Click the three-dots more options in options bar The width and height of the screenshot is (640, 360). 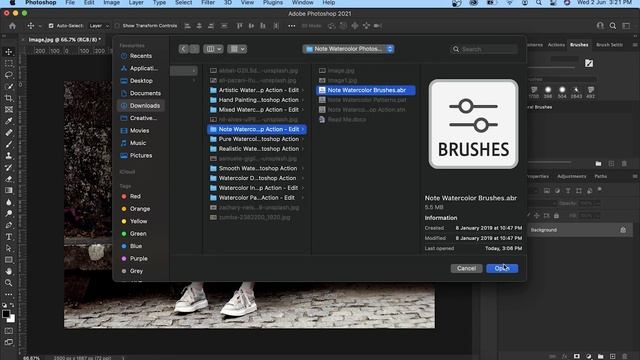coord(291,26)
